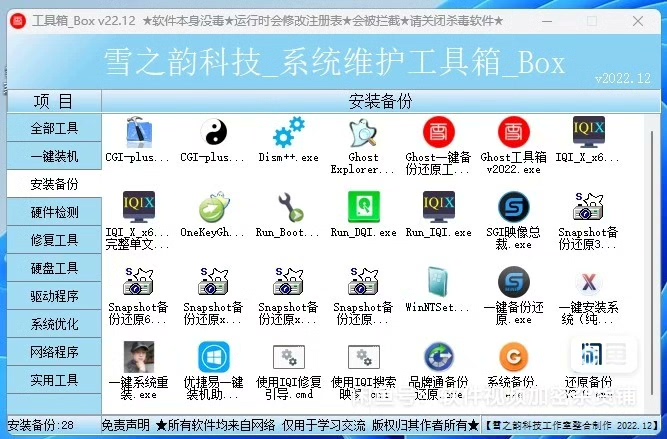Image resolution: width=667 pixels, height=439 pixels.
Task: Open 实用工具 category
Action: pyautogui.click(x=54, y=380)
